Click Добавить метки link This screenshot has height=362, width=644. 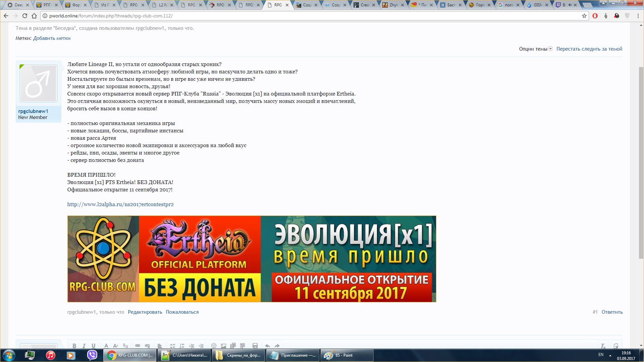click(52, 38)
